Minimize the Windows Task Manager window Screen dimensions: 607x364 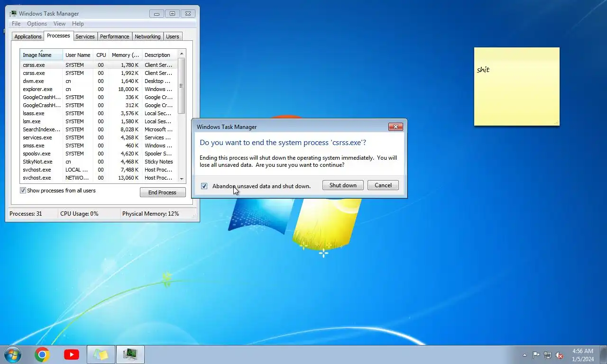coord(156,14)
